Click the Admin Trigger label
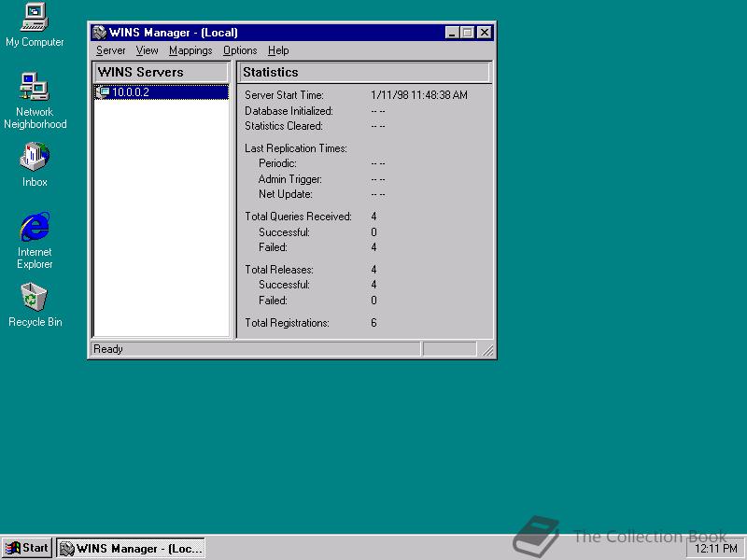This screenshot has height=560, width=747. point(290,179)
